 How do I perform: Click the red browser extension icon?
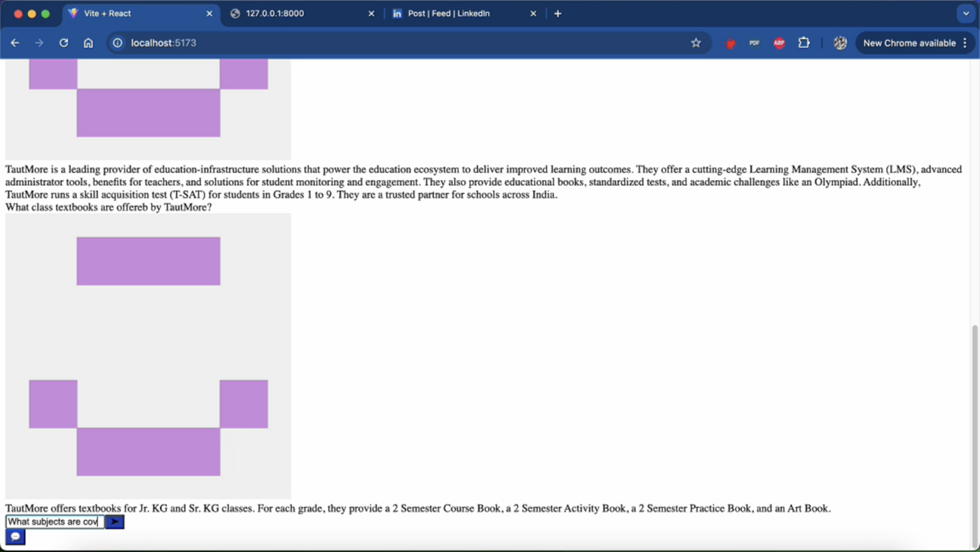point(730,43)
